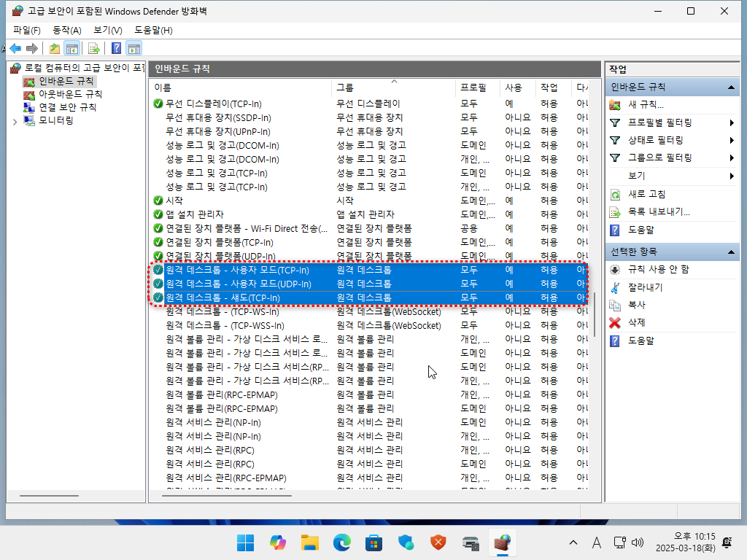
Task: Click the Forward arrow toolbar icon
Action: pyautogui.click(x=32, y=48)
